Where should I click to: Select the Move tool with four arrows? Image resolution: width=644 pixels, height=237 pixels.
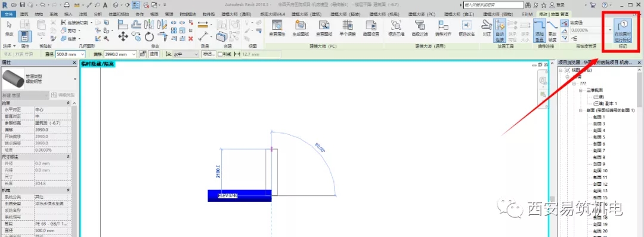point(123,36)
